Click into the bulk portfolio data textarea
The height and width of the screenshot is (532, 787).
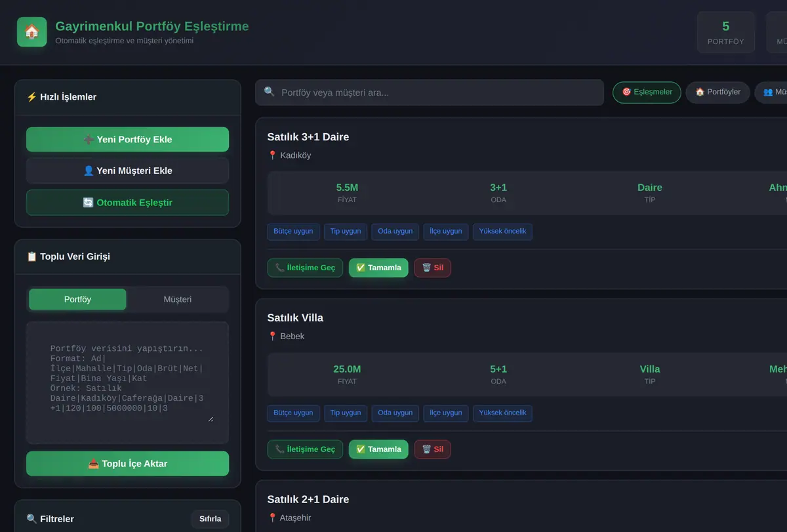coord(127,383)
